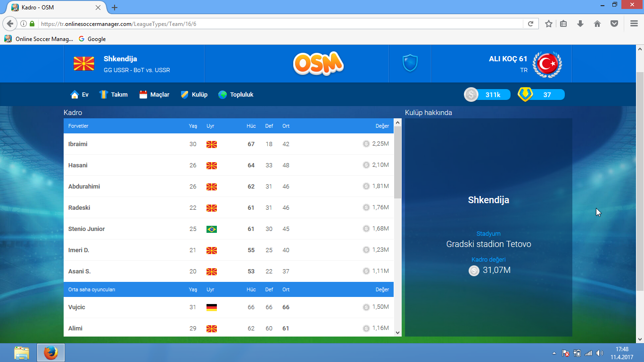Click the blue shield icon
Viewport: 644px width, 362px height.
pyautogui.click(x=410, y=63)
